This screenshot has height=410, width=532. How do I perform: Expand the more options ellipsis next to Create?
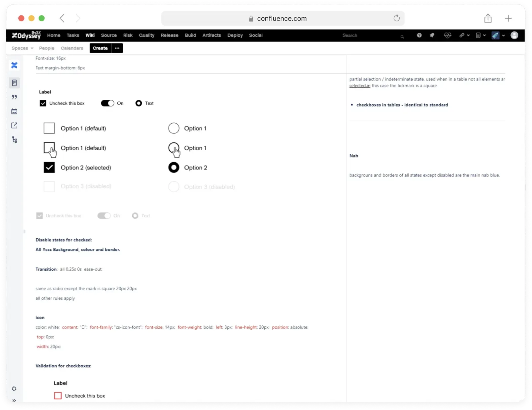point(117,48)
